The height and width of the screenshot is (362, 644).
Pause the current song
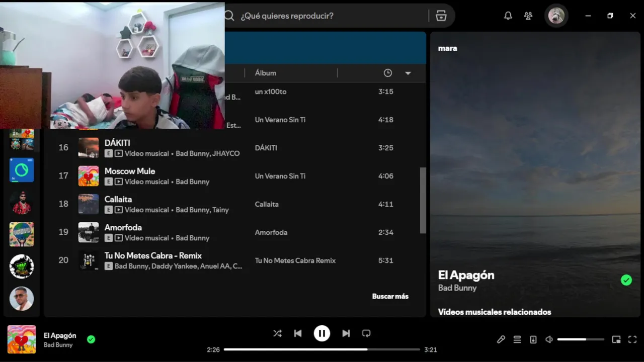[322, 333]
